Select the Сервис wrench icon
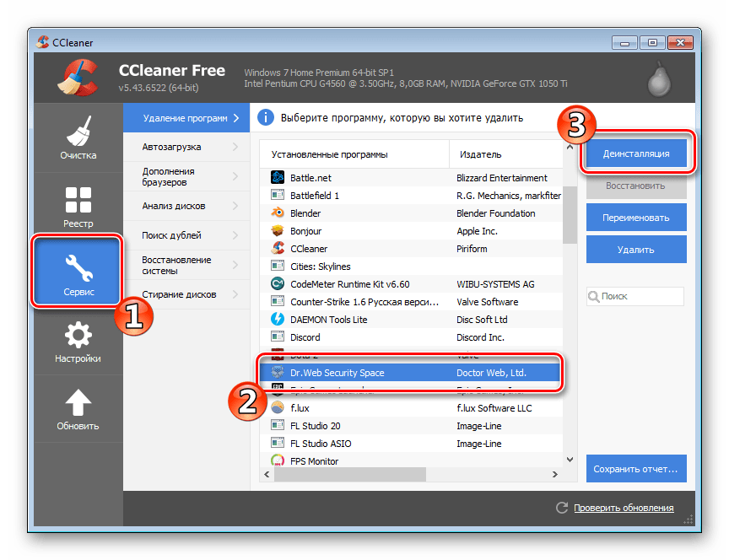Image resolution: width=729 pixels, height=560 pixels. (x=78, y=267)
